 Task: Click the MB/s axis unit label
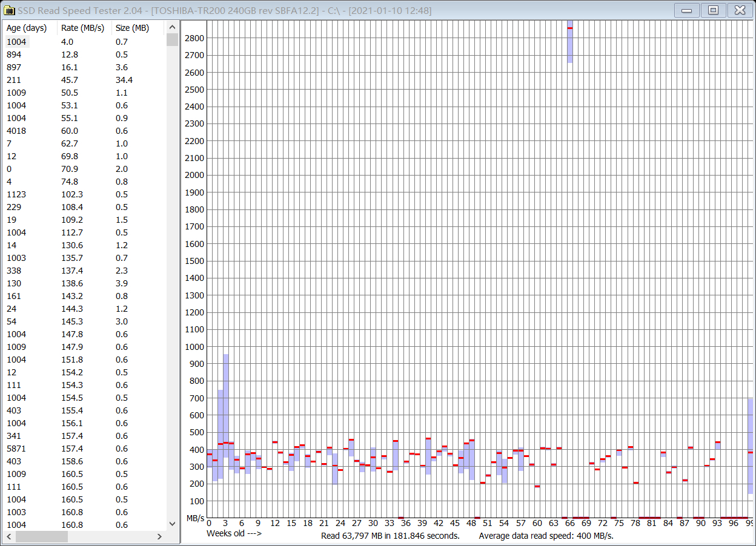195,518
